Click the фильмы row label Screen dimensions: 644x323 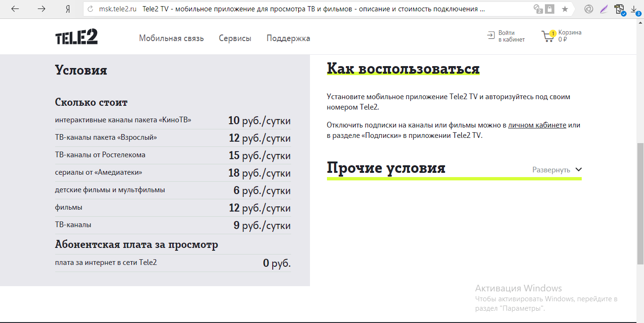[x=69, y=207]
